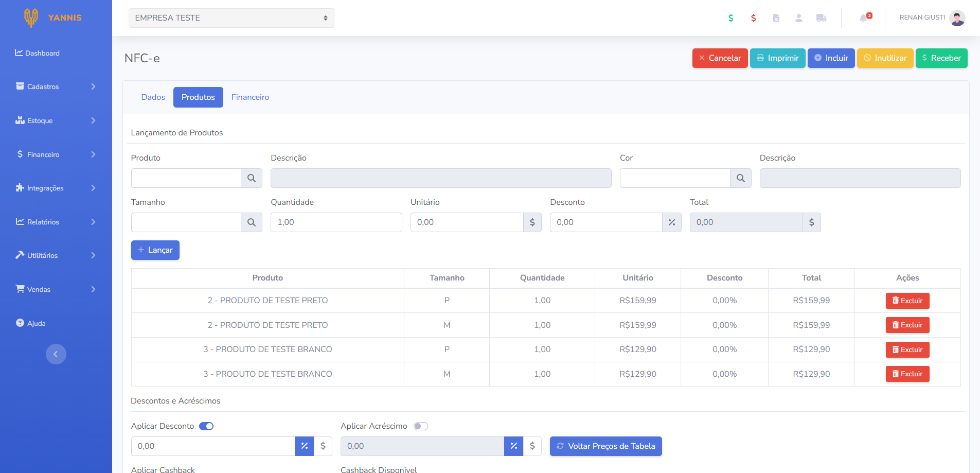Expand the Vendas sidebar menu
This screenshot has width=980, height=473.
pos(56,289)
